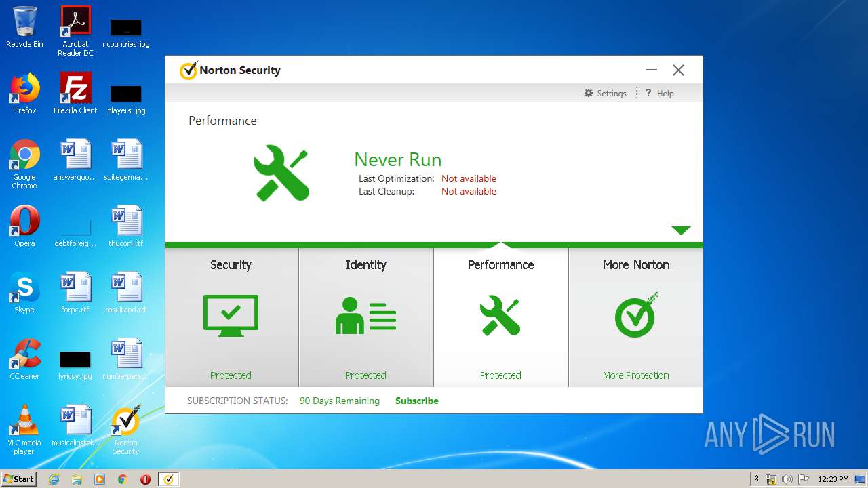Close the Norton Security window
868x488 pixels.
[x=678, y=70]
